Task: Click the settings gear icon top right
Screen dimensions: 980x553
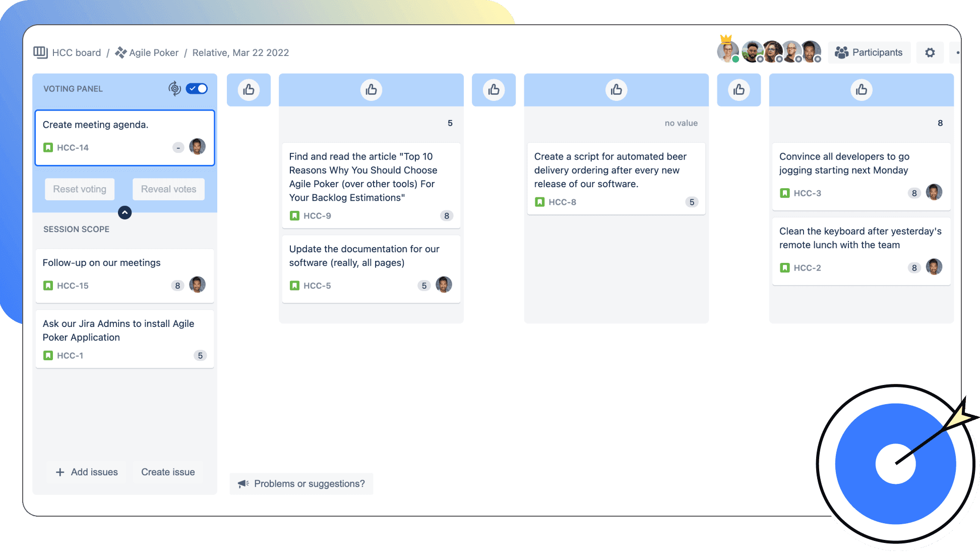Action: tap(930, 52)
